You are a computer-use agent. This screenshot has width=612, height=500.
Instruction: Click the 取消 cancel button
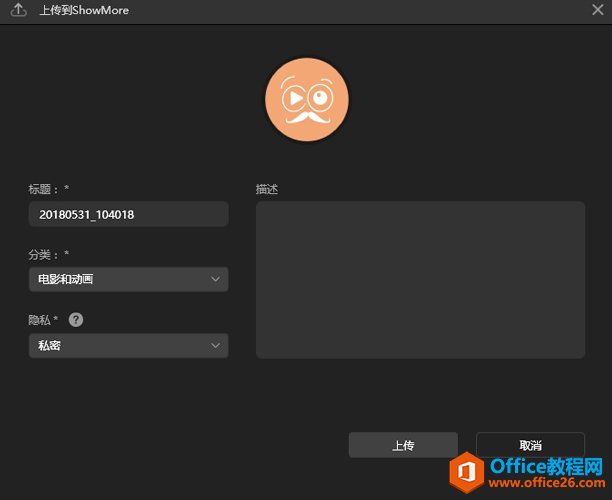point(530,445)
